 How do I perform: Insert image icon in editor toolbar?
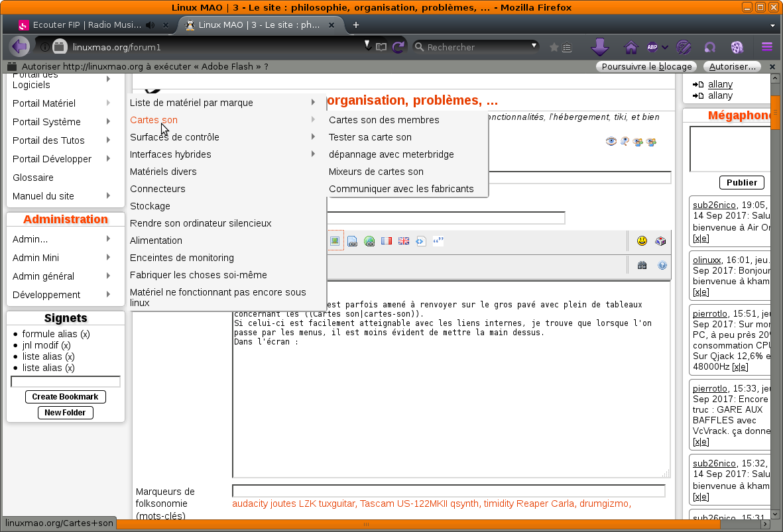pyautogui.click(x=335, y=241)
